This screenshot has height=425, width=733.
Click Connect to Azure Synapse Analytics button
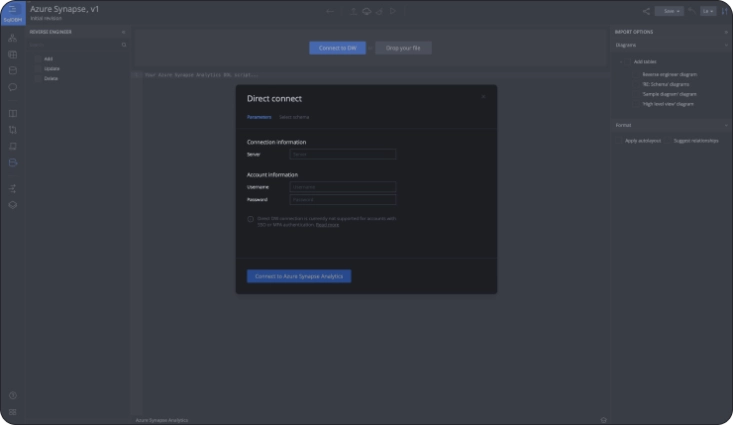(x=299, y=276)
